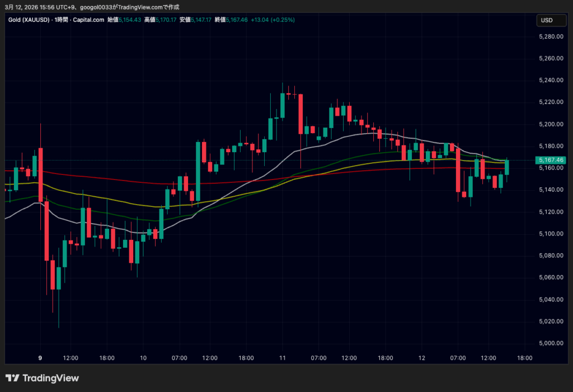This screenshot has width=573, height=392.
Task: Click the 5,280.00 price axis label
Action: click(549, 36)
